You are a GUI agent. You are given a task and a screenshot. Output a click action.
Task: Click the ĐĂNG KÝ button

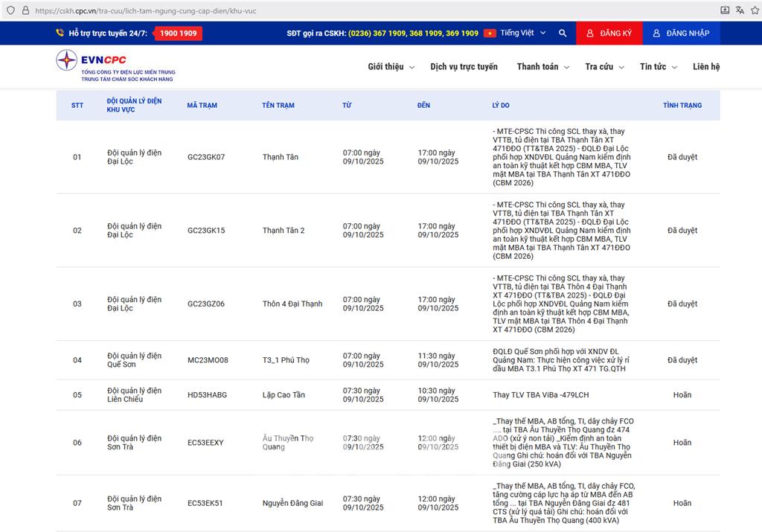[x=609, y=33]
